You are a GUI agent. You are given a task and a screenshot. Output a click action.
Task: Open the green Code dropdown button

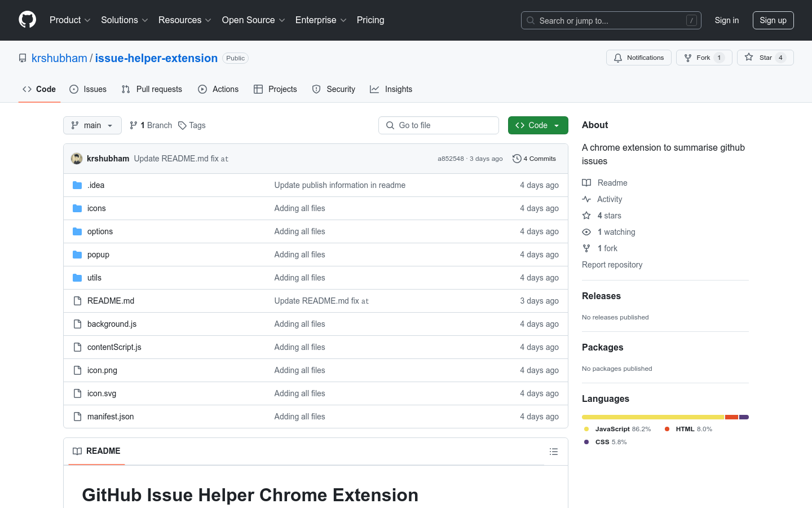tap(538, 125)
